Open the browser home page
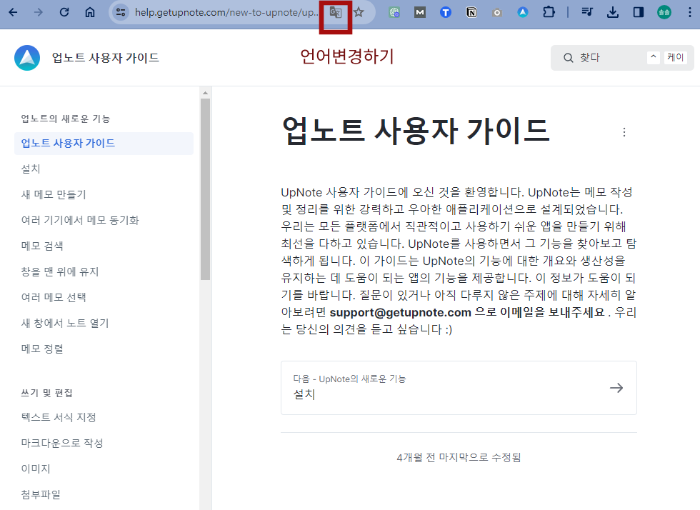Screen dimensions: 700x510 [x=90, y=12]
